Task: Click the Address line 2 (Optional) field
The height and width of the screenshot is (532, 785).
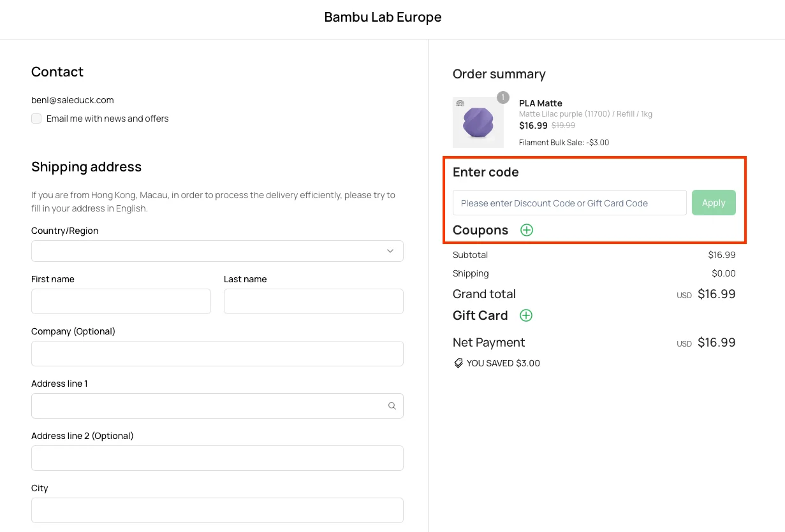Action: pyautogui.click(x=217, y=458)
